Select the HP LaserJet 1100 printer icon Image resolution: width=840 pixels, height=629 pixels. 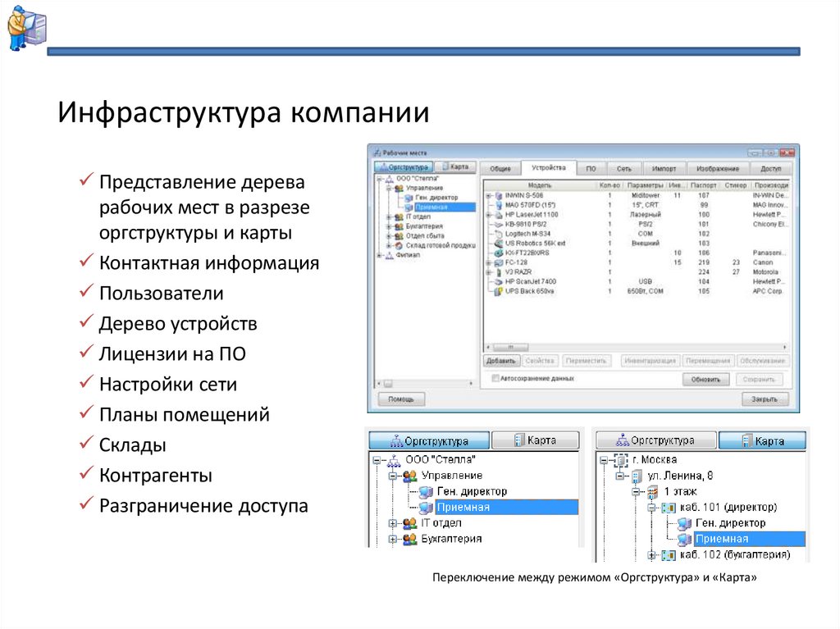[499, 214]
